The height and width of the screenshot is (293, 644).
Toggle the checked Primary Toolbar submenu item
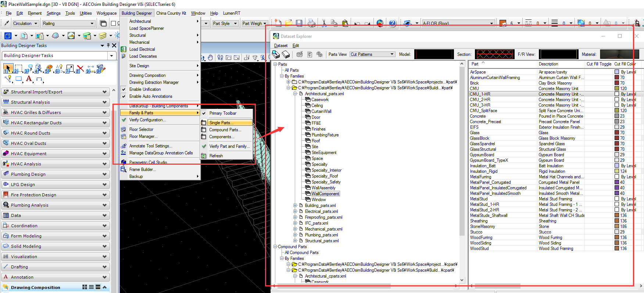pyautogui.click(x=226, y=113)
